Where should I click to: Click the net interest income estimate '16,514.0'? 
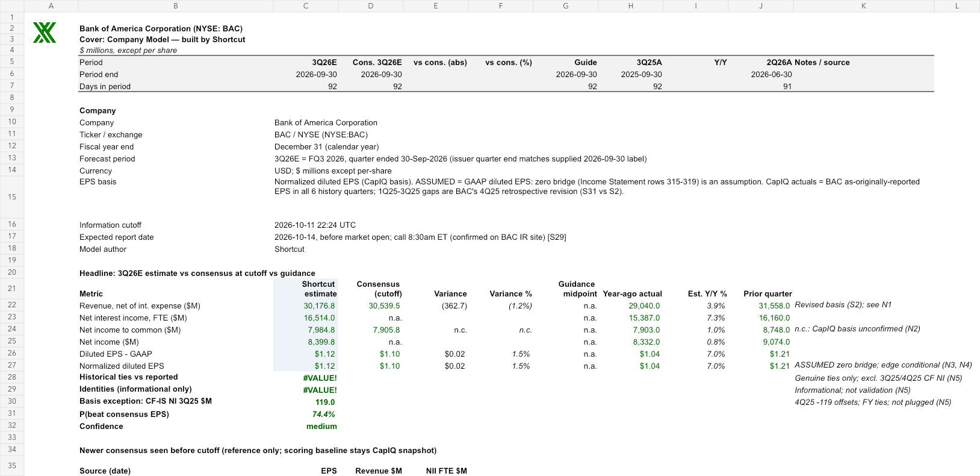pos(319,318)
